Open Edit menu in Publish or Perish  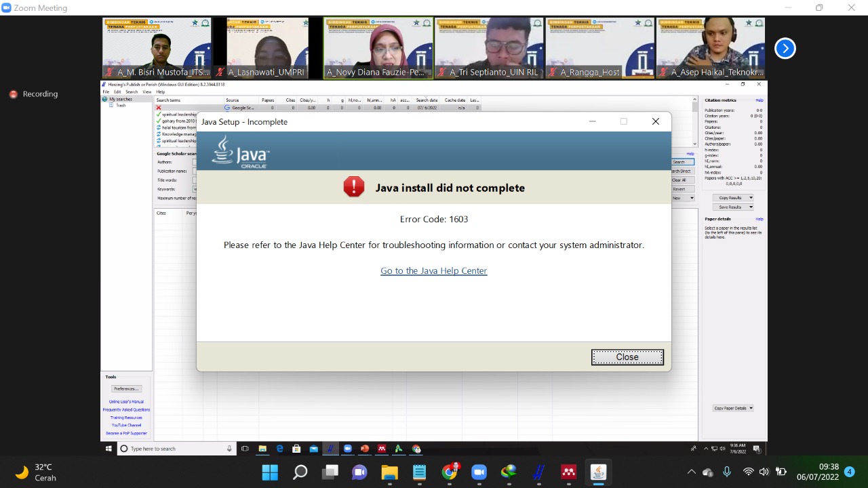tap(117, 91)
